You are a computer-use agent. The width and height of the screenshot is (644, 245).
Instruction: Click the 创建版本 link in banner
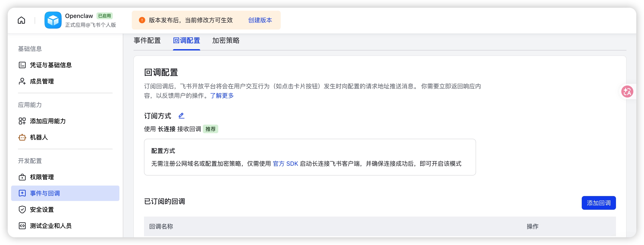(x=260, y=20)
